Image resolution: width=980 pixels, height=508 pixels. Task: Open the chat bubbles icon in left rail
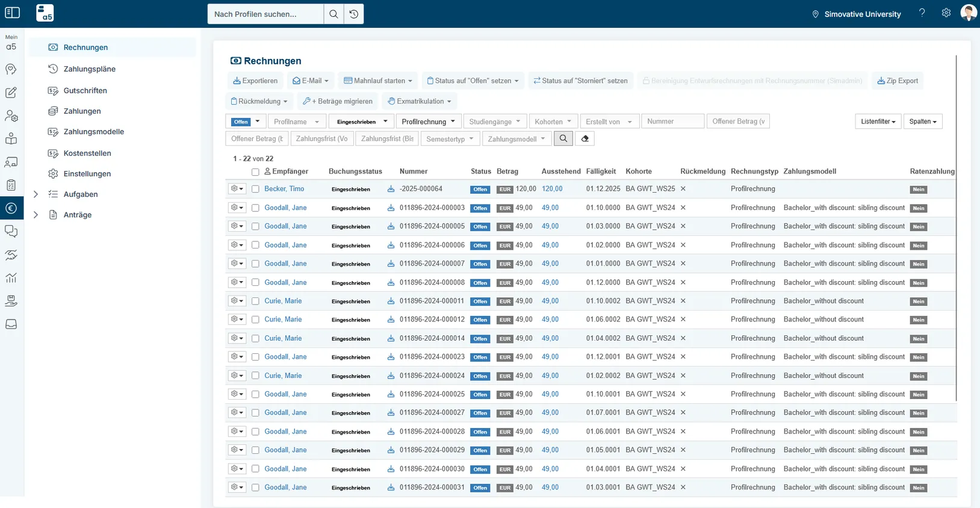(x=11, y=231)
